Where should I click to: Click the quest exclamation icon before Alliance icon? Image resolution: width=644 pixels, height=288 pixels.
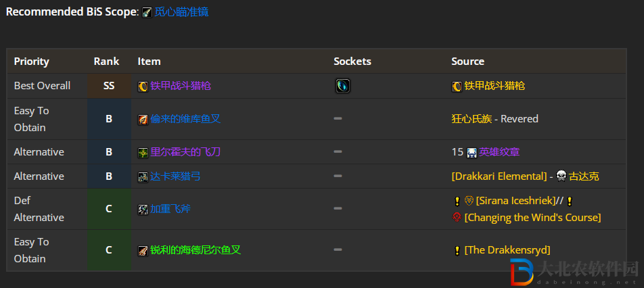click(x=457, y=201)
